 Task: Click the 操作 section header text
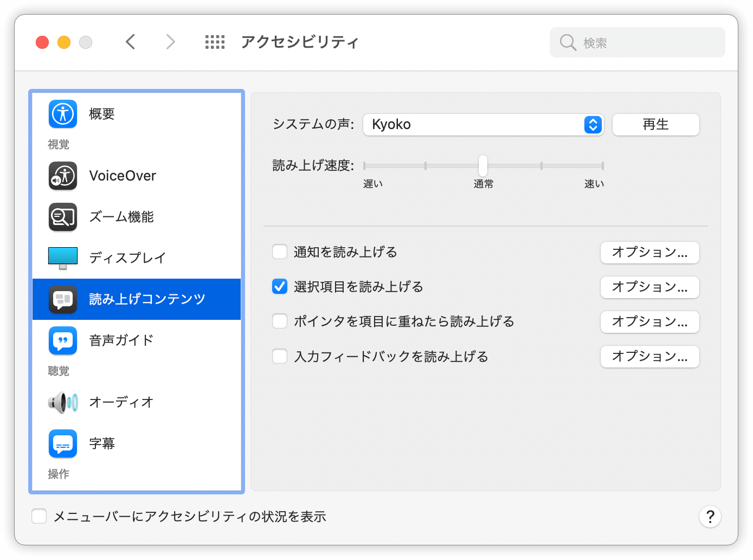click(59, 474)
